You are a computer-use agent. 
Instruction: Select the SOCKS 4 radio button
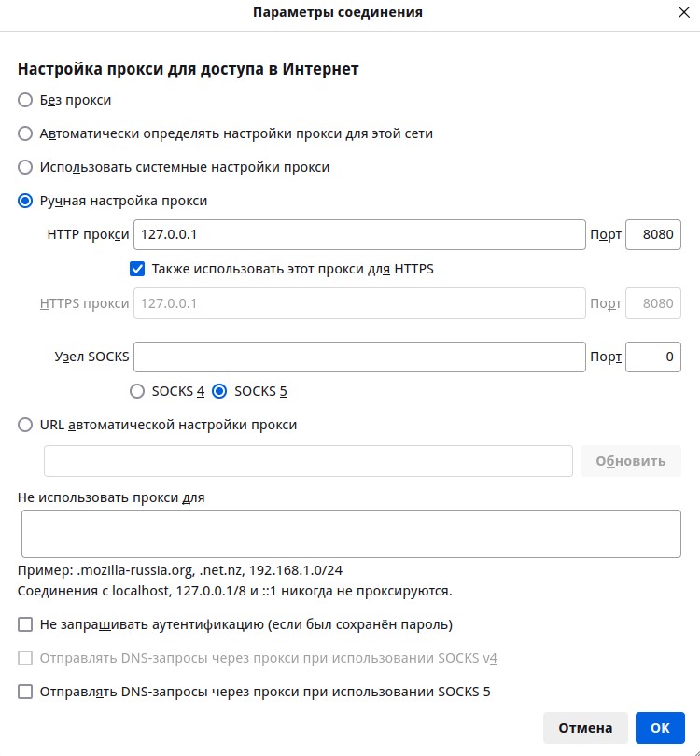pos(137,392)
